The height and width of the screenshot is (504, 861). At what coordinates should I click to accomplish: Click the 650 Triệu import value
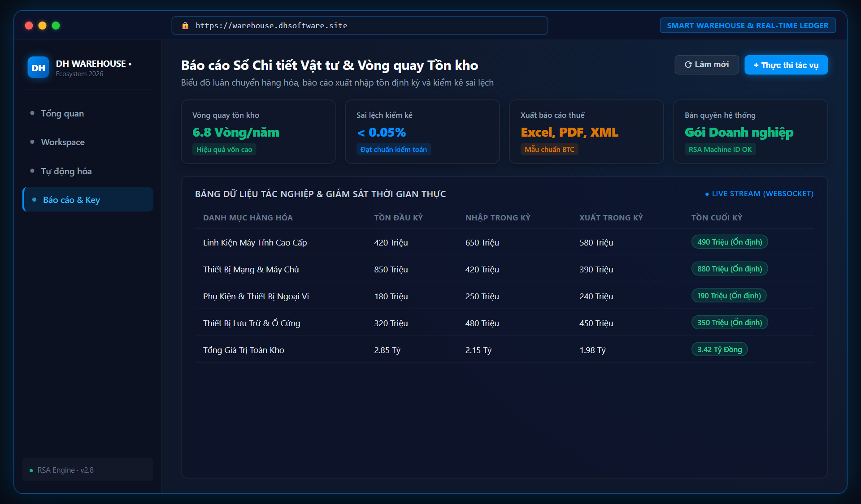tap(482, 242)
